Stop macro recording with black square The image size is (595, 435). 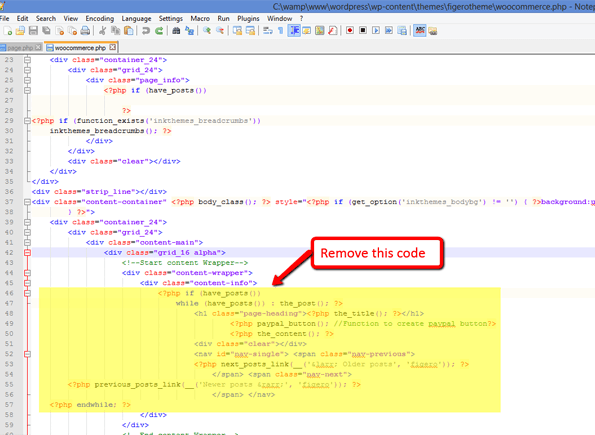pos(363,30)
